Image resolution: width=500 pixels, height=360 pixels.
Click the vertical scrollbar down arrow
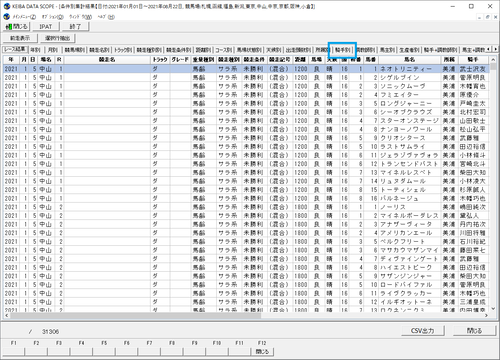(493, 309)
